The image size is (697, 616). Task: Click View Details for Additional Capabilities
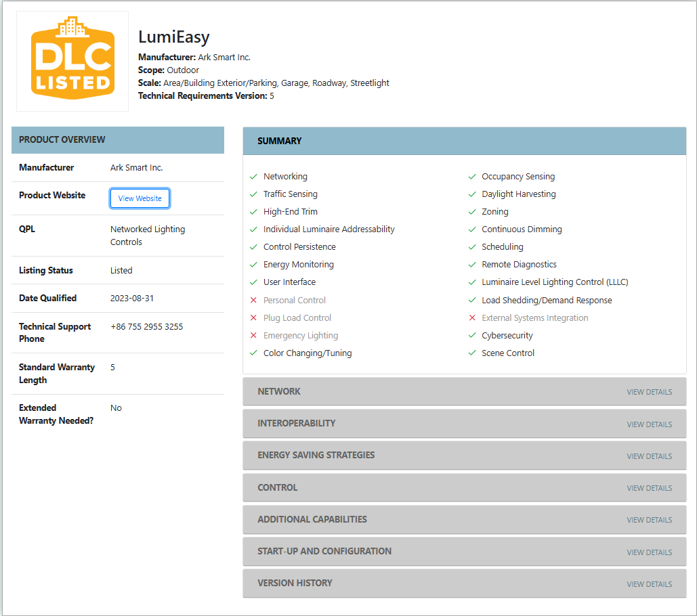(649, 520)
